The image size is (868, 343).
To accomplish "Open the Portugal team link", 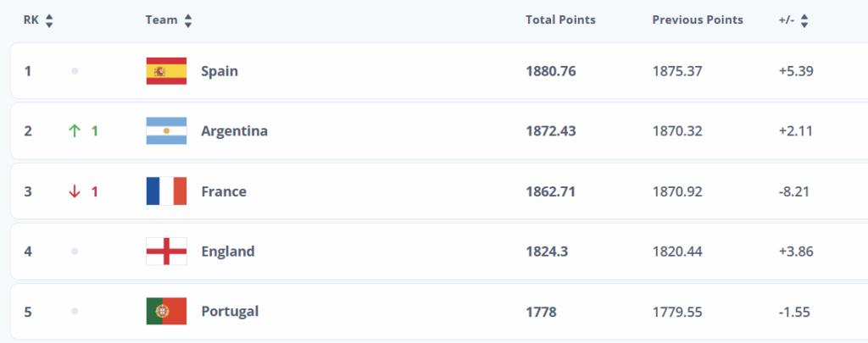I will pos(230,312).
